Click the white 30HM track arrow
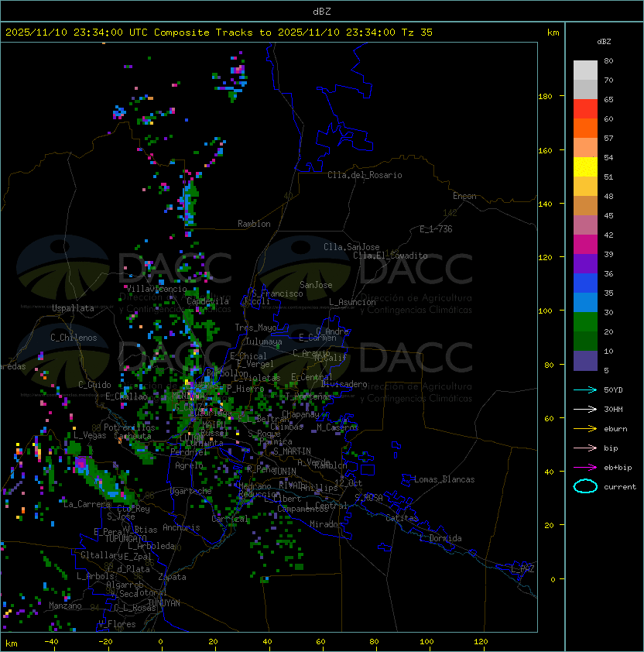The height and width of the screenshot is (652, 644). click(x=585, y=409)
